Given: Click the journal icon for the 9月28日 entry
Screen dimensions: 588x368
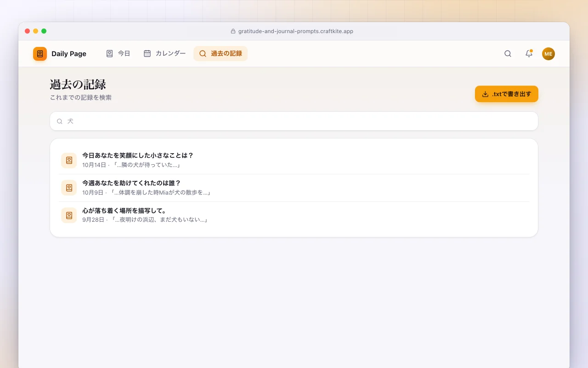Looking at the screenshot, I should click(69, 215).
